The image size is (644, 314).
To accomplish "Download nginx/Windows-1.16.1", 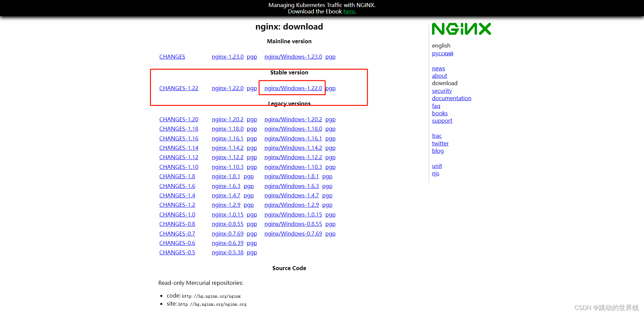I will pyautogui.click(x=293, y=138).
